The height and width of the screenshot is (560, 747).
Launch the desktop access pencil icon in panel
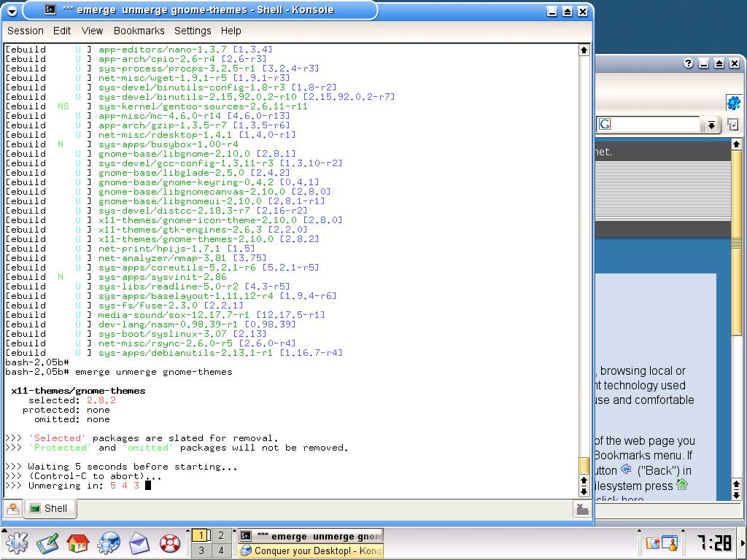point(47,542)
